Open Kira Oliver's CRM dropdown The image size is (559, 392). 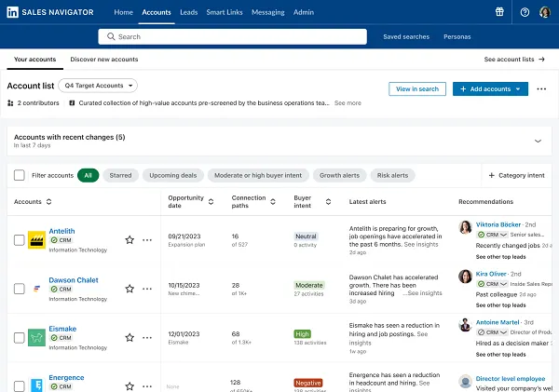click(x=492, y=284)
